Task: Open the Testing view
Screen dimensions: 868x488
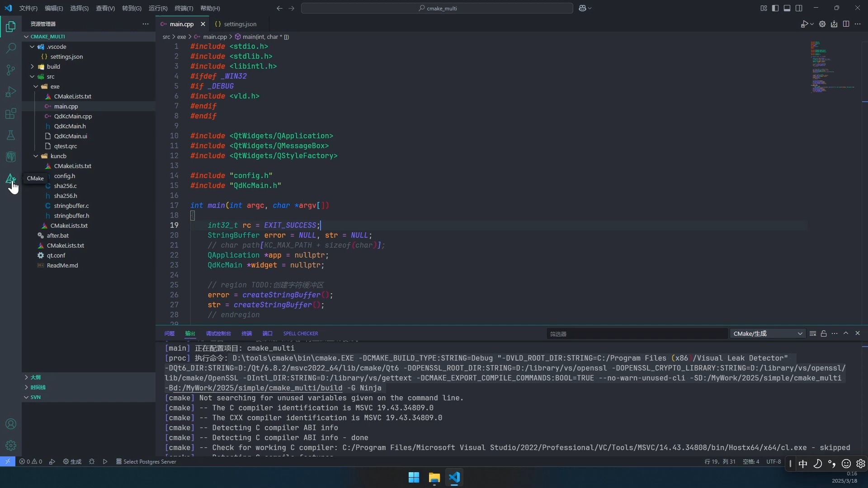Action: pyautogui.click(x=10, y=135)
